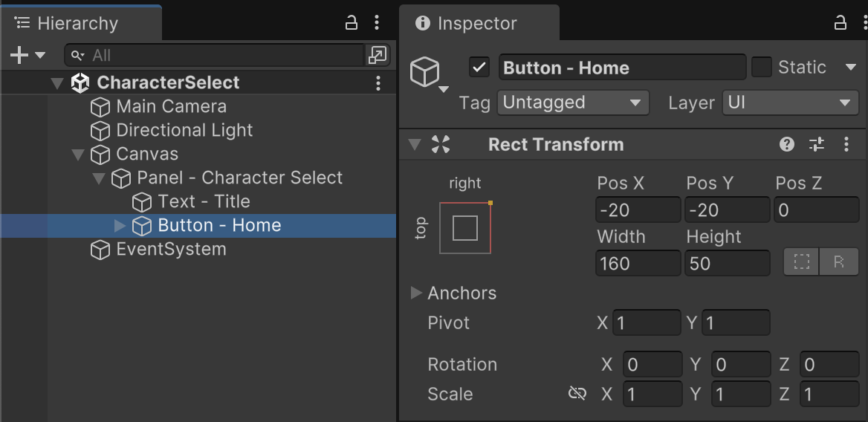Open Rect Transform help reference
Image resolution: width=868 pixels, height=422 pixels.
787,145
